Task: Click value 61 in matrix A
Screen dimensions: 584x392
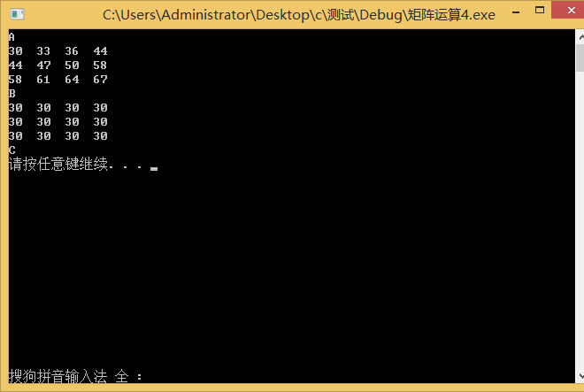Action: [x=43, y=80]
